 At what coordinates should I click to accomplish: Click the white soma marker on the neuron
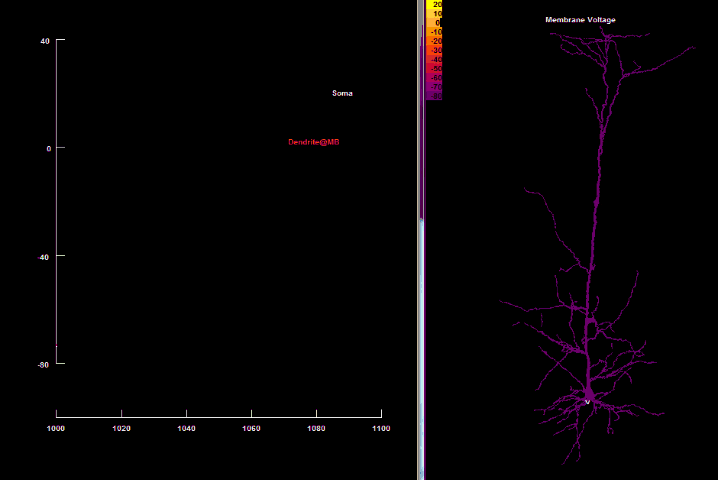click(588, 401)
